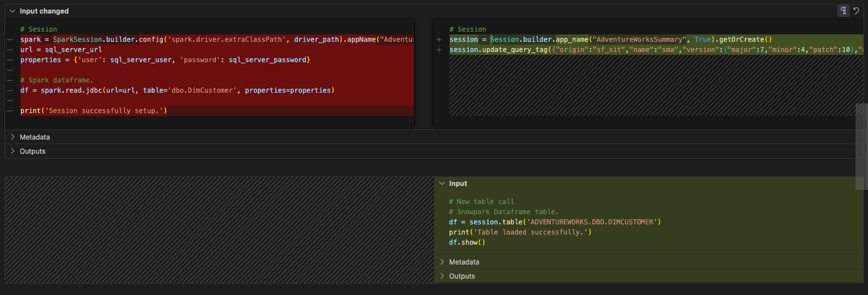Viewport: 868px width, 295px height.
Task: Click the session.table DIMCUSTOMER code line
Action: (554, 222)
